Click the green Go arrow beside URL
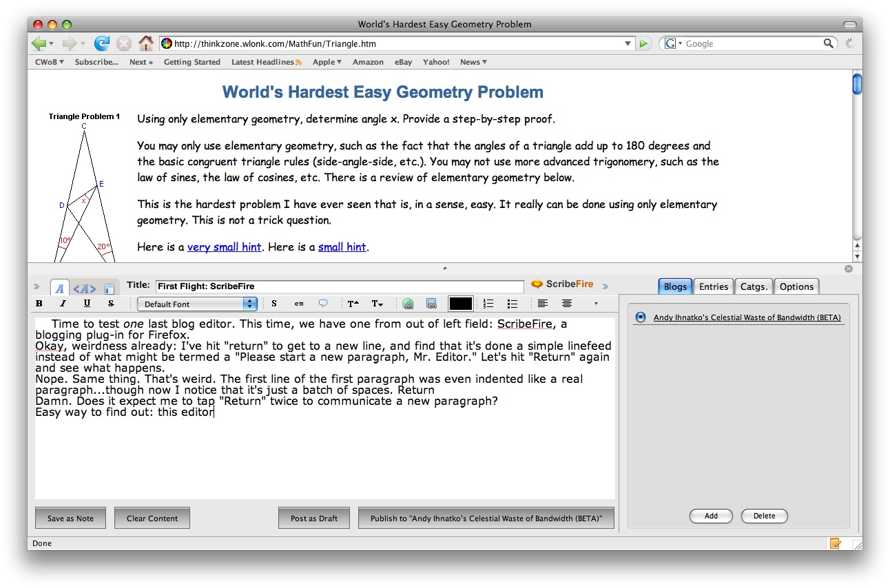 [x=643, y=43]
